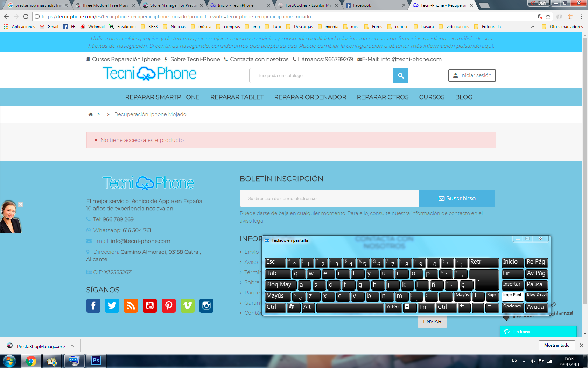This screenshot has width=588, height=368.
Task: Open the REPARAR ORDENADOR menu
Action: [310, 97]
